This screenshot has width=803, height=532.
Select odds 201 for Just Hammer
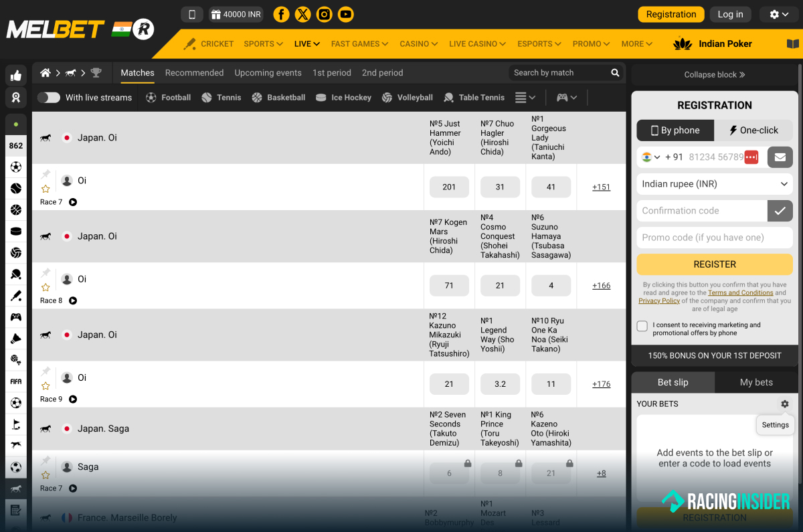449,187
